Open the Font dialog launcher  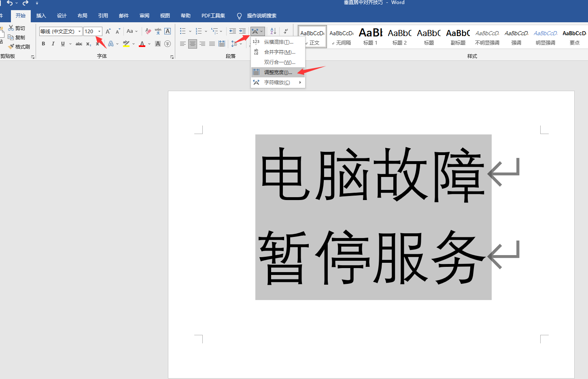coord(172,57)
